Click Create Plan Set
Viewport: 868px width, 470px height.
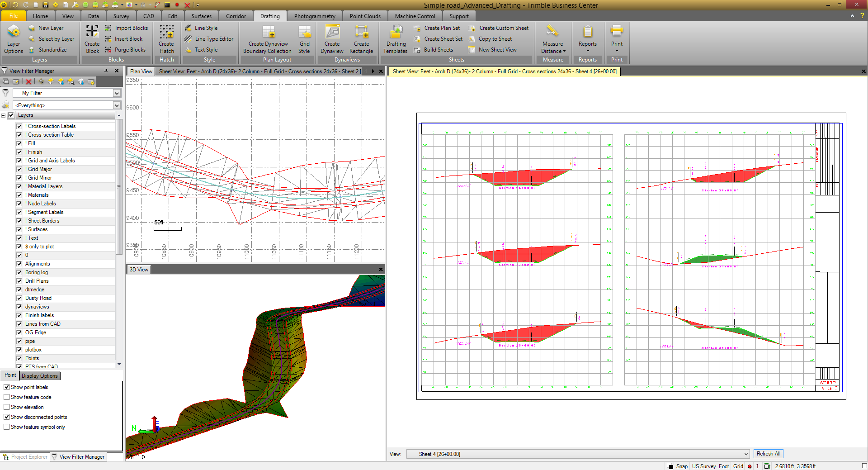coord(437,28)
